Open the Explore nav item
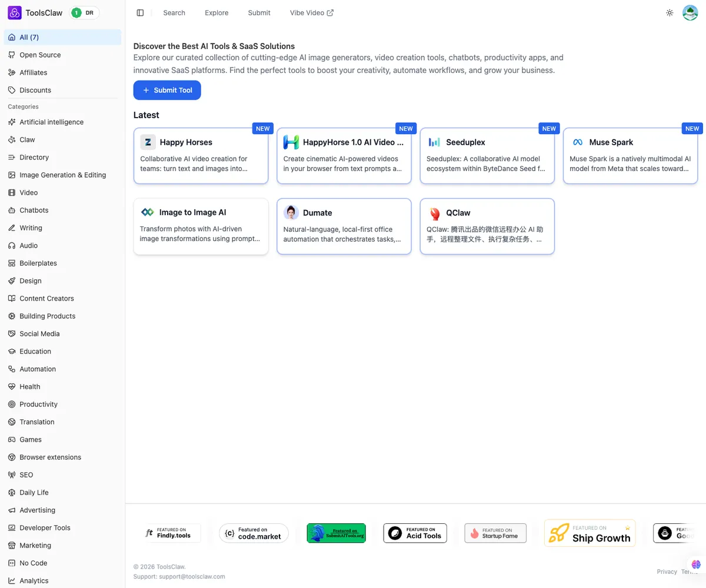 coord(217,13)
